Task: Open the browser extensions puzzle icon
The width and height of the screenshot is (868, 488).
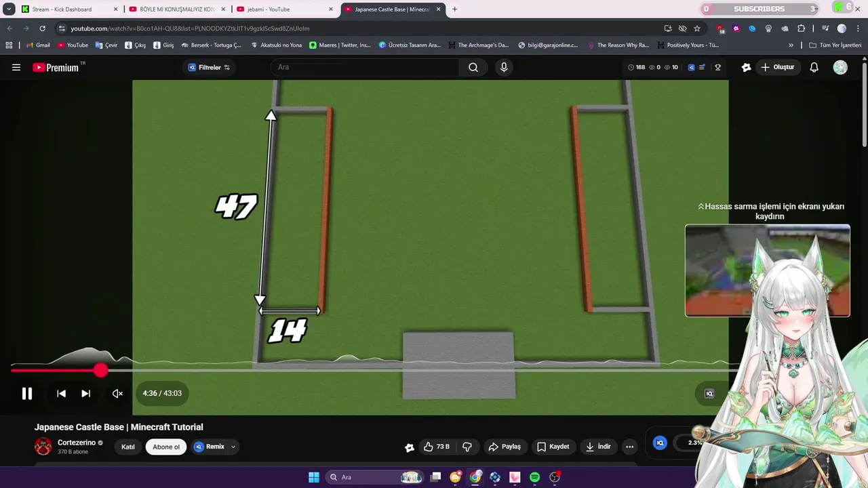Action: pos(802,28)
